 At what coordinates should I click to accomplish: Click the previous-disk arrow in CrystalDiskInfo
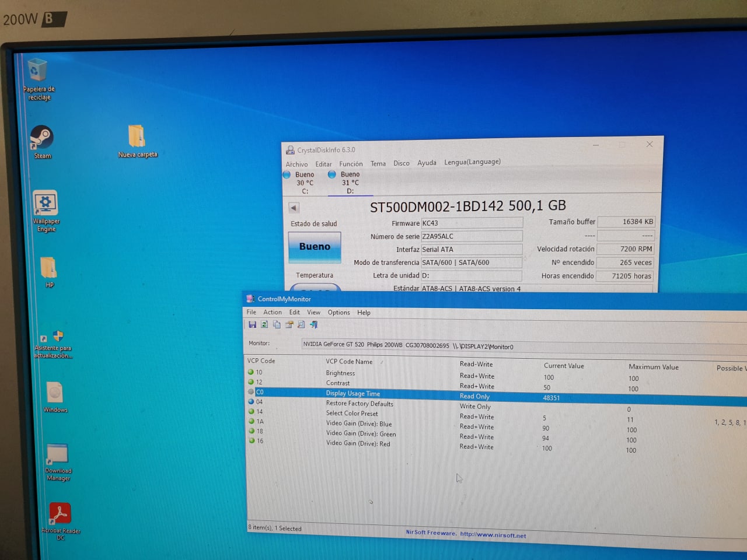[x=293, y=208]
